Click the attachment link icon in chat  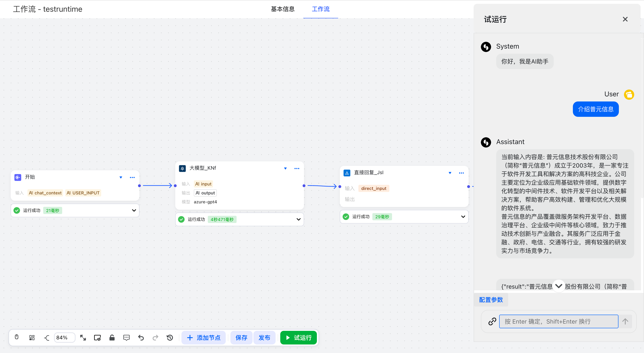tap(492, 321)
